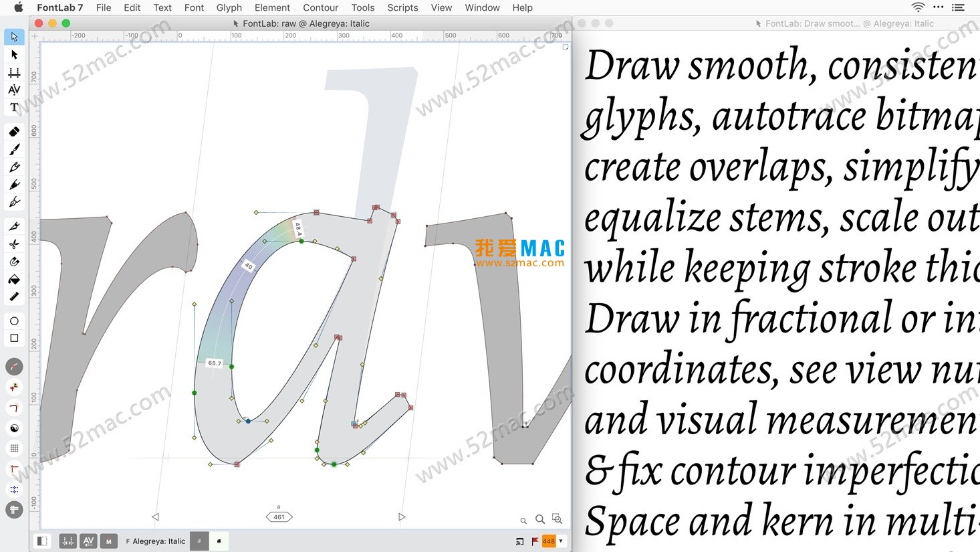Select the Scissors tool

(14, 244)
